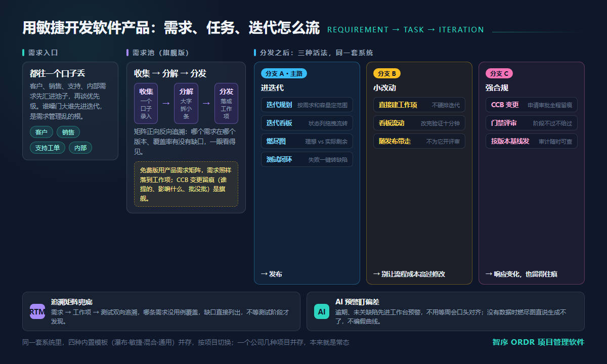Click the 需求入口 section label
The image size is (607, 364).
(43, 53)
